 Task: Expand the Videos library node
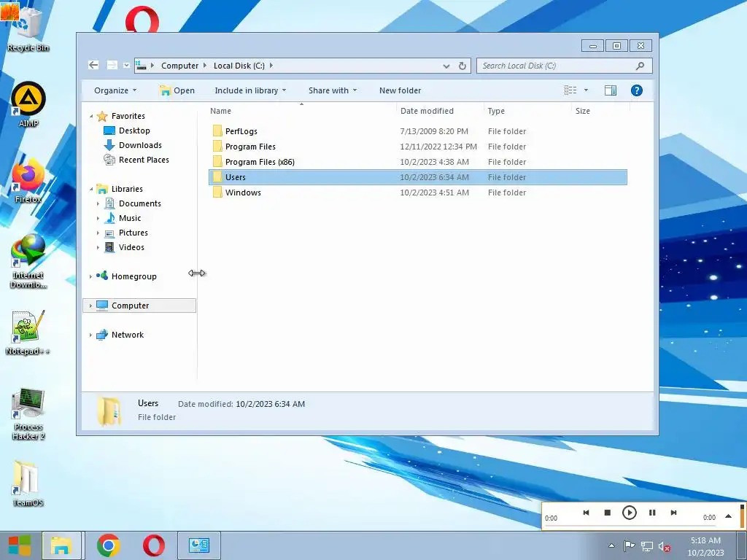[x=98, y=248]
